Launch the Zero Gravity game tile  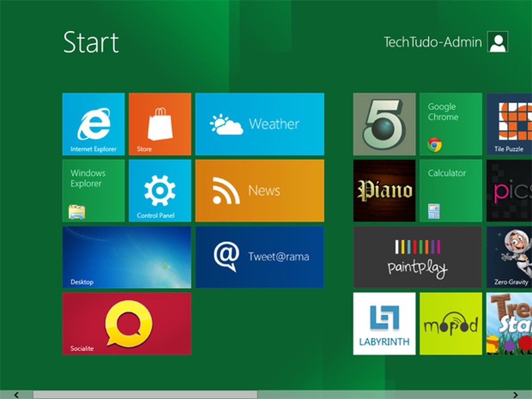point(509,257)
